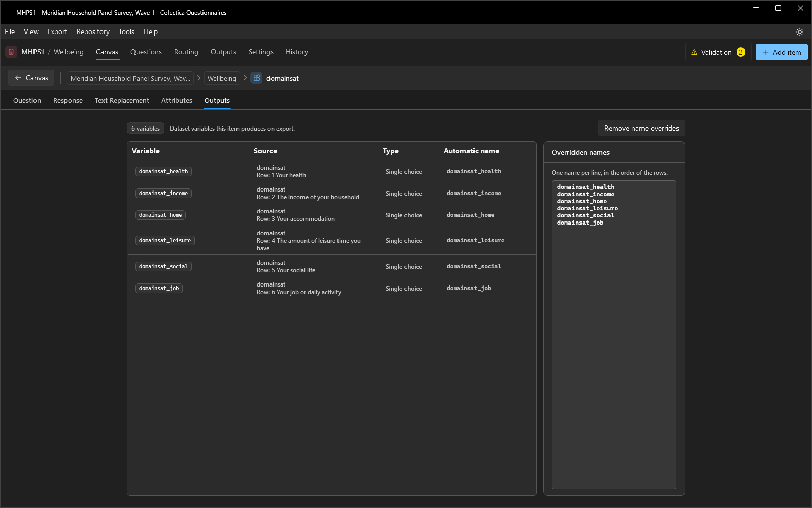The height and width of the screenshot is (508, 812).
Task: Toggle the light/dark theme sun icon
Action: pos(800,31)
